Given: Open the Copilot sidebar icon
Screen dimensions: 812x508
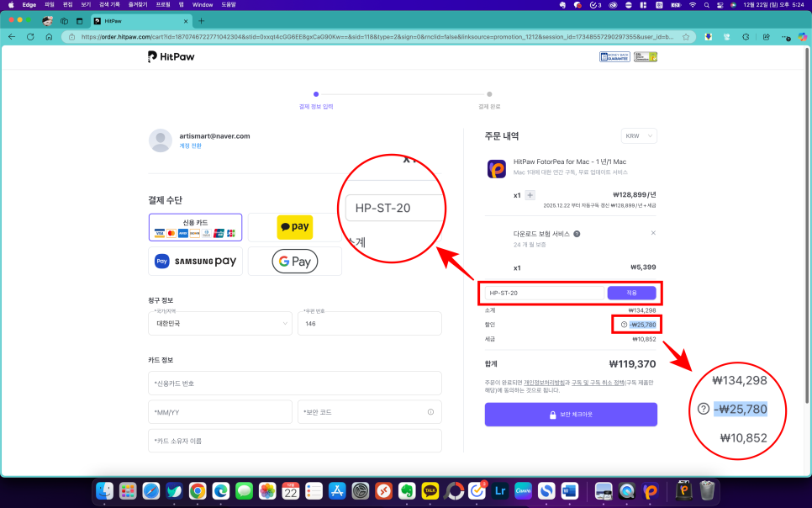Looking at the screenshot, I should [x=802, y=37].
